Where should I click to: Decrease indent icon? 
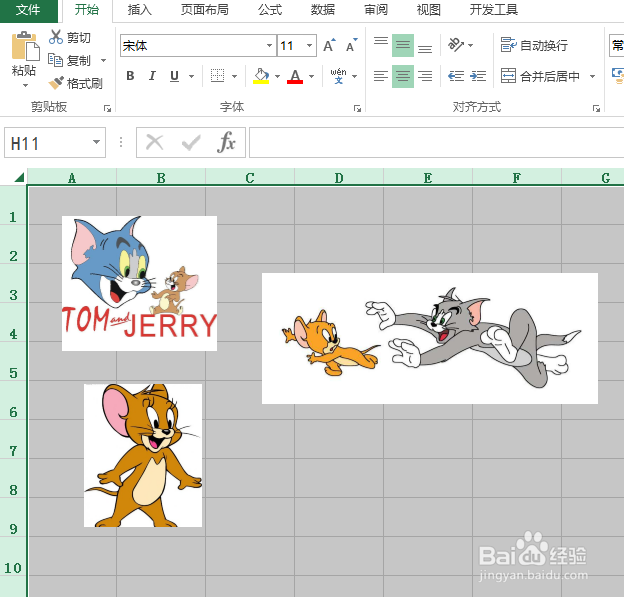[x=456, y=76]
